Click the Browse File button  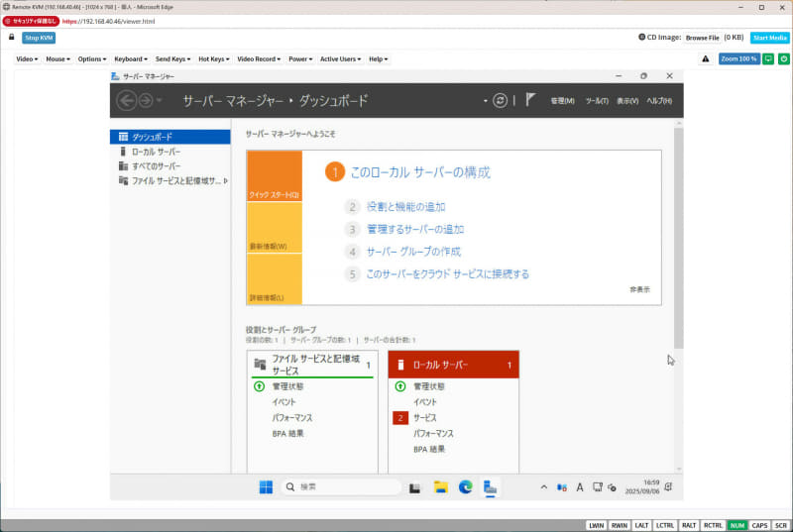703,38
